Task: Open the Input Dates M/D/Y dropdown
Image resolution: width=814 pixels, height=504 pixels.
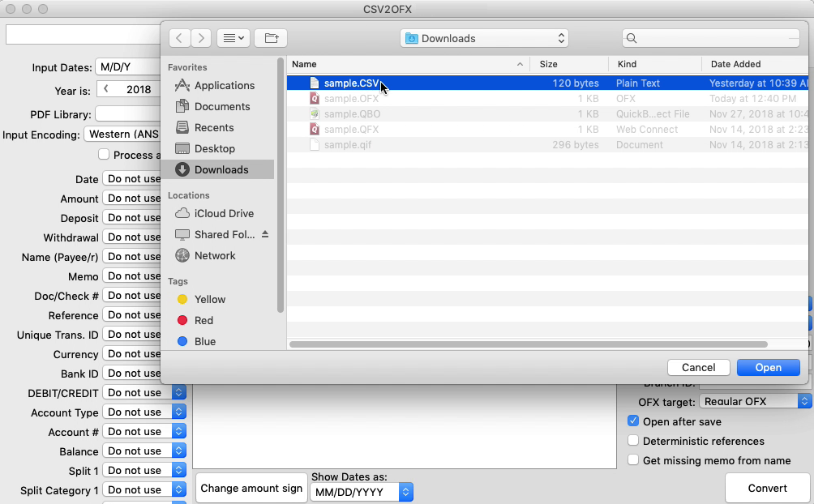Action: coord(128,67)
